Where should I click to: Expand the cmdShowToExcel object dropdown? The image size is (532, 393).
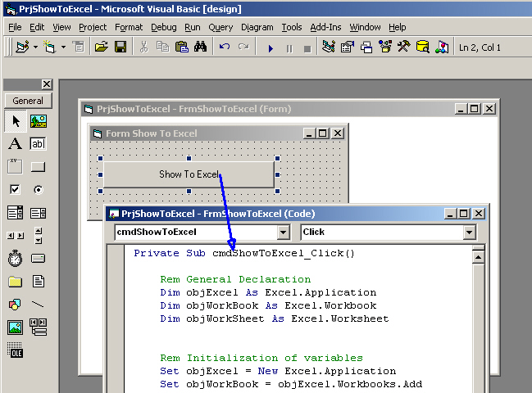coord(283,233)
